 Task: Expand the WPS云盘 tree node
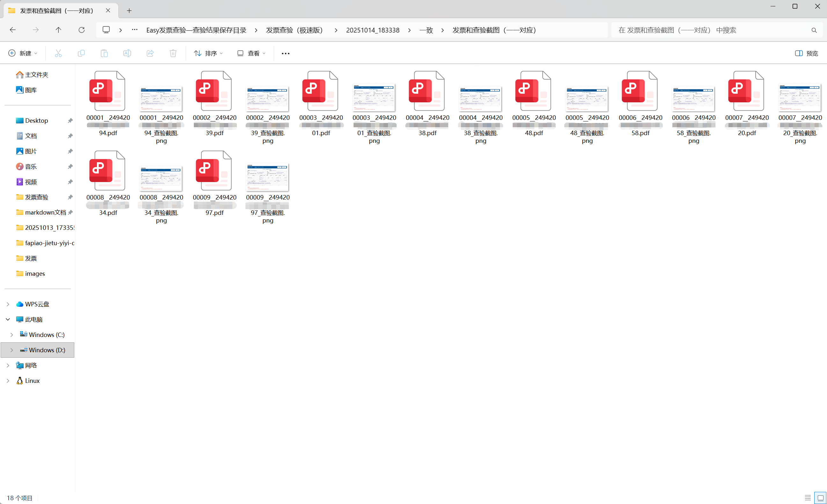(8, 304)
